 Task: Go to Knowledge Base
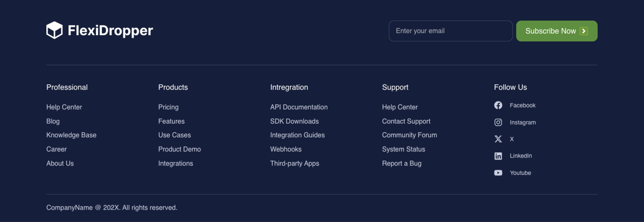(x=71, y=135)
